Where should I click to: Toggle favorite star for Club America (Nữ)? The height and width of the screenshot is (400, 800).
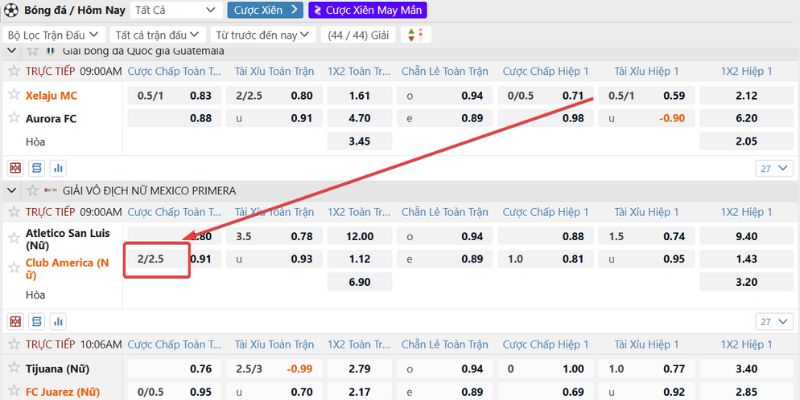pos(14,266)
